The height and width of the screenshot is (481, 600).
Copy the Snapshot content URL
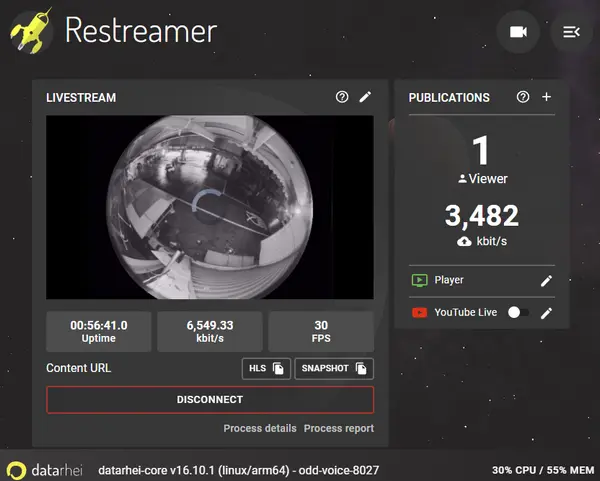[334, 368]
